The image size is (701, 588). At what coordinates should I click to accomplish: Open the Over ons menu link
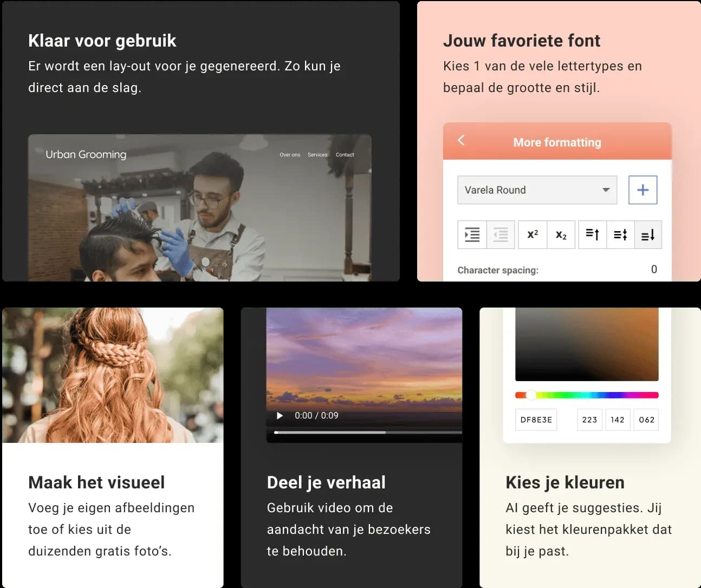(290, 155)
